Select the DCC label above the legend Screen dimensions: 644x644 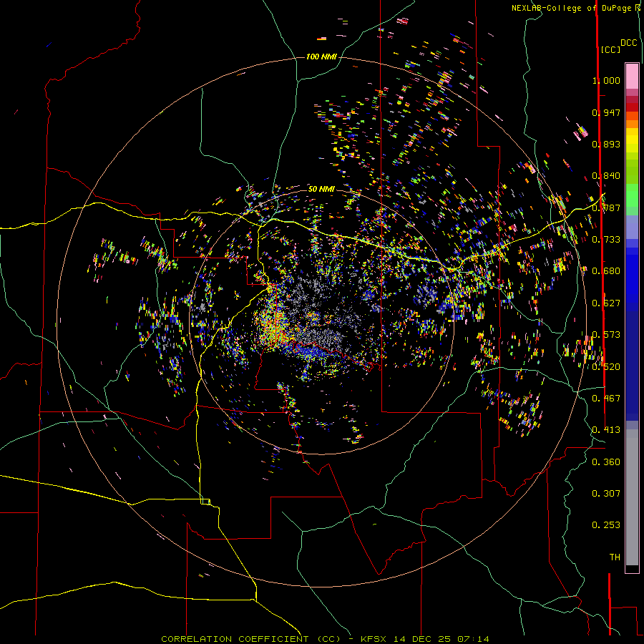click(629, 43)
